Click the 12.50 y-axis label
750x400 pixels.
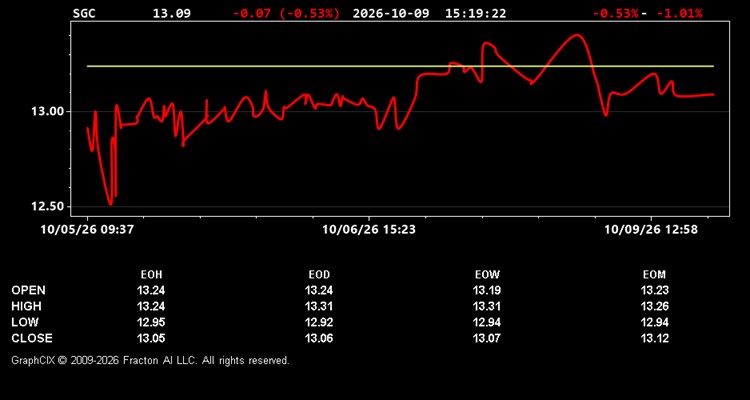point(47,207)
